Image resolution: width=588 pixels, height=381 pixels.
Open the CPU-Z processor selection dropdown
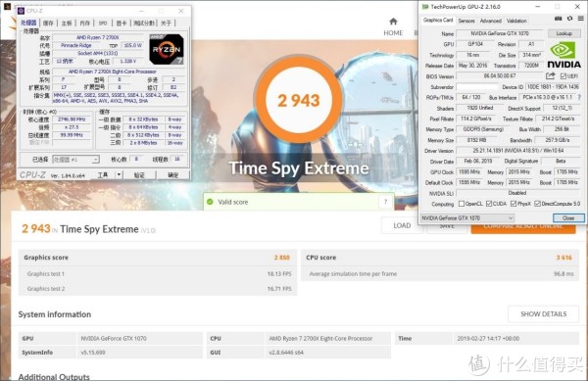click(x=75, y=160)
